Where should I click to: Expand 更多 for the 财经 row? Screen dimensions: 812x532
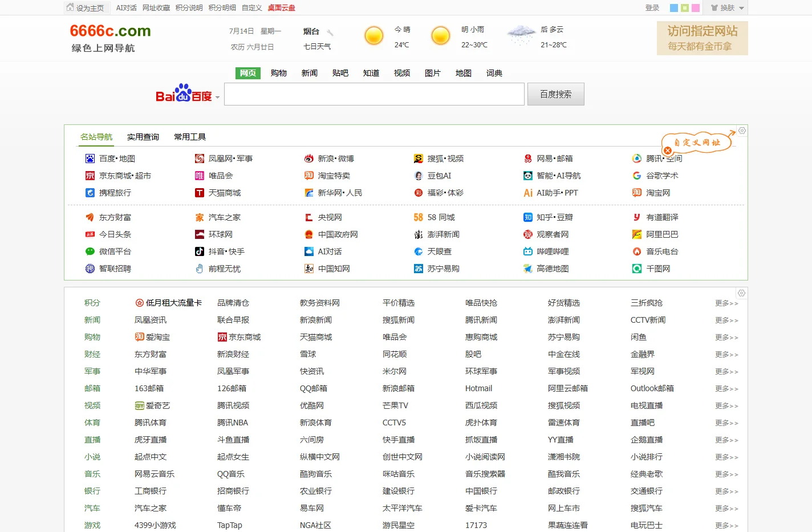coord(726,355)
